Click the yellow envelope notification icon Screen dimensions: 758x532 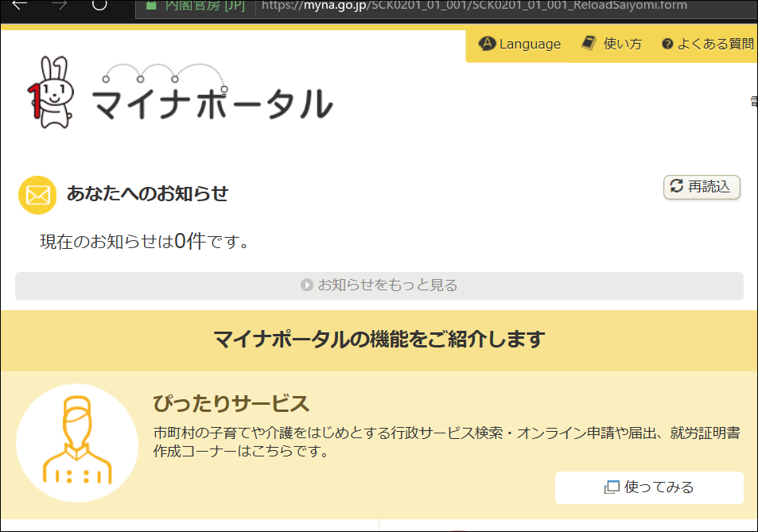tap(37, 195)
